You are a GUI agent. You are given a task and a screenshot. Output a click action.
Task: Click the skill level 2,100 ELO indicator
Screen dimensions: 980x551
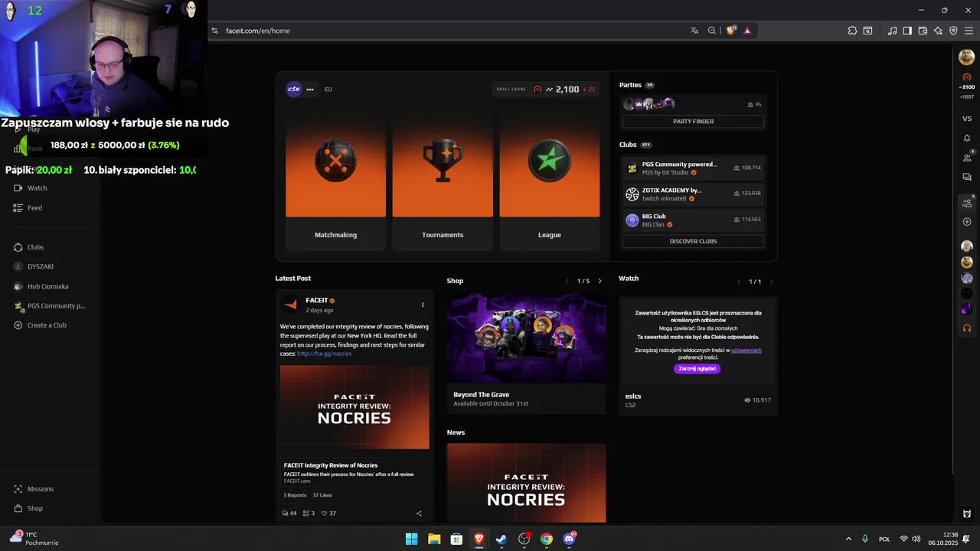pos(546,90)
